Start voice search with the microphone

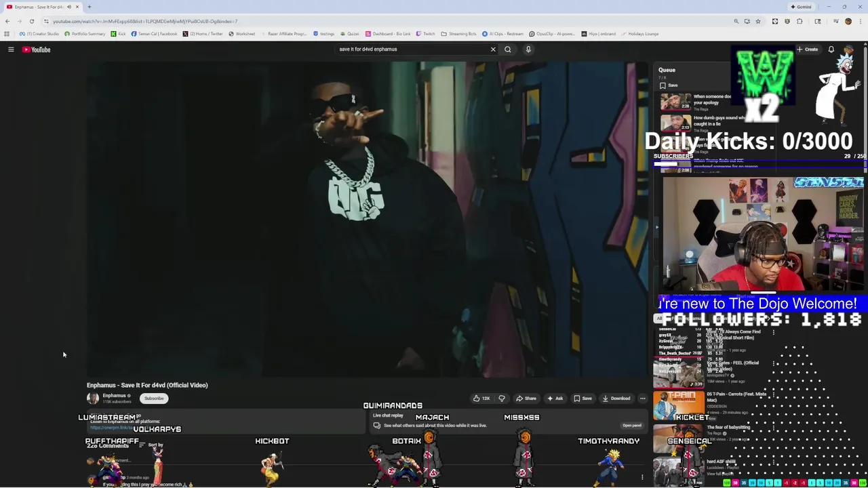[528, 49]
